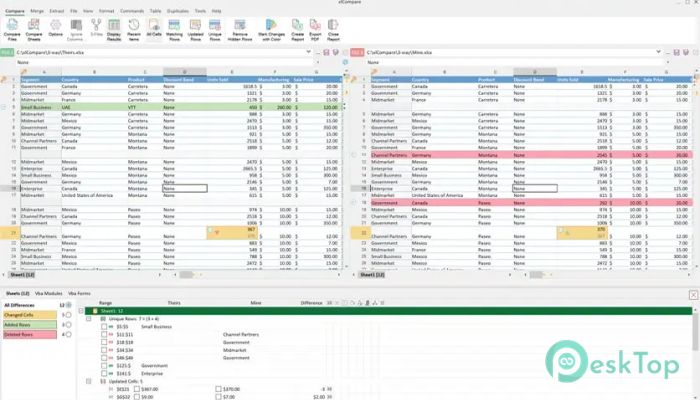Click the blue sync icon between the panes
Screen dimensions: 700x400
[345, 62]
